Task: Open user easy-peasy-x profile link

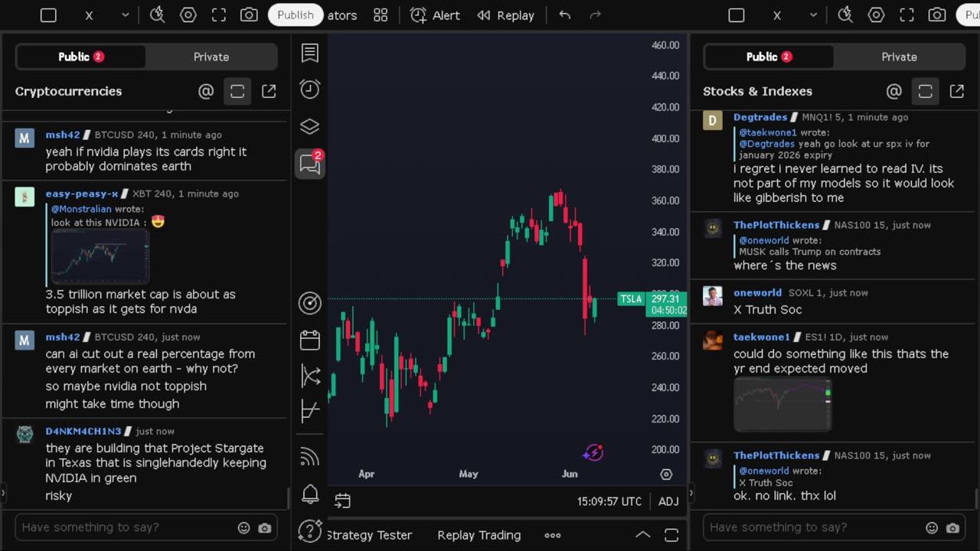Action: tap(82, 194)
